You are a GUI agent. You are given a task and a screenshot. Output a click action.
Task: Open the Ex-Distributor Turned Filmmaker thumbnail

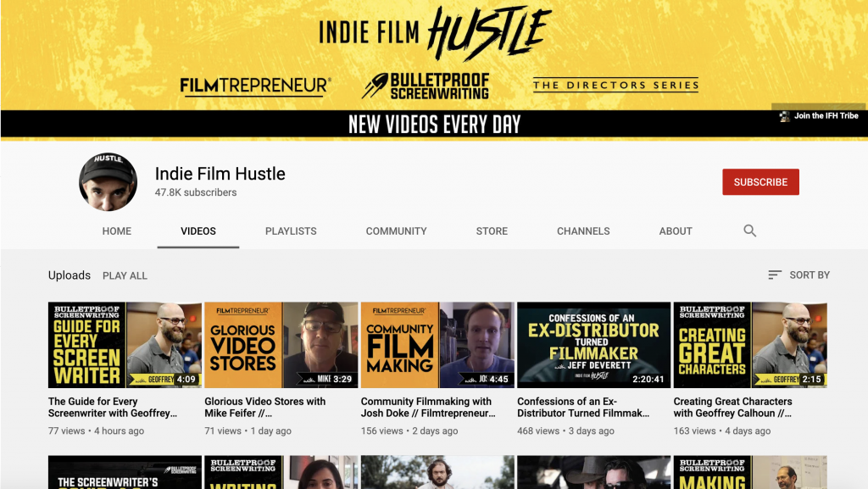594,345
